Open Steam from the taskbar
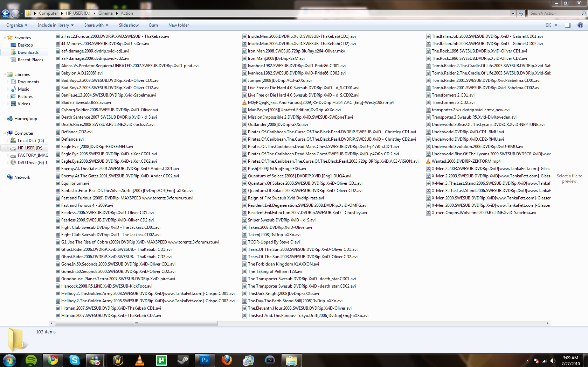 [x=183, y=360]
